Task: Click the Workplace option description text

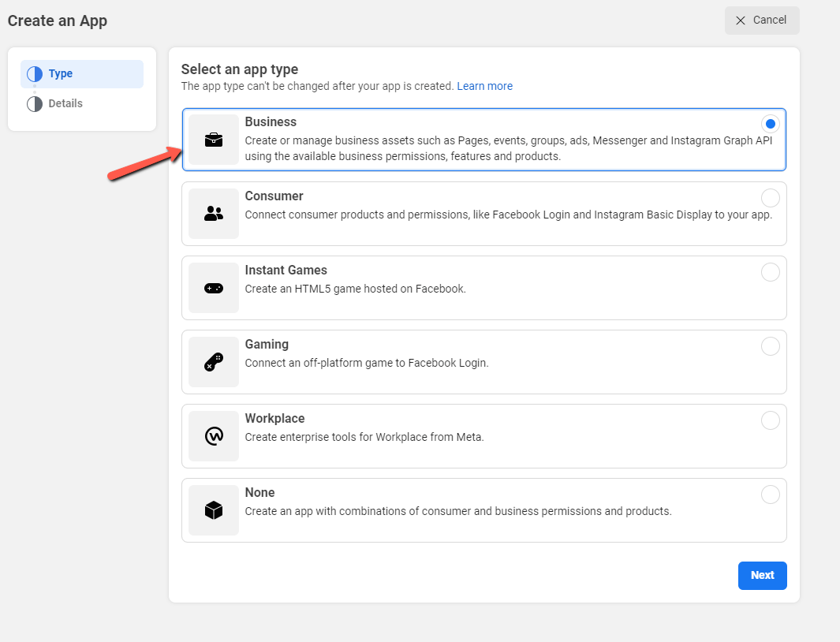Action: (364, 437)
